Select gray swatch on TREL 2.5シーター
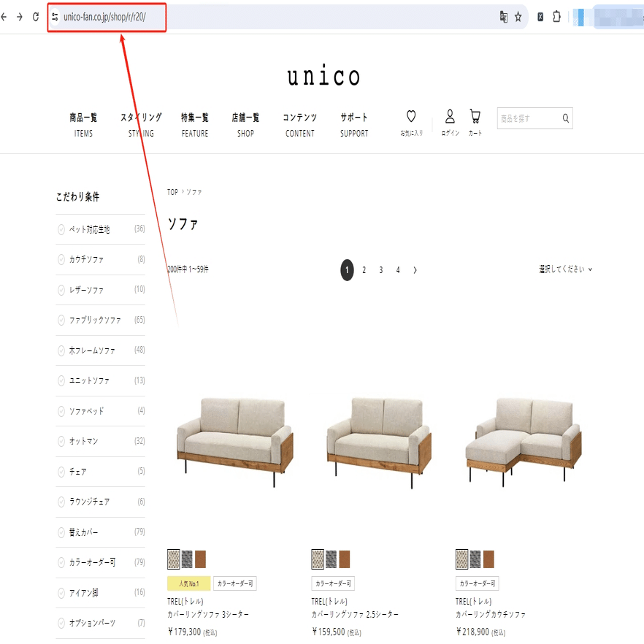Viewport: 644px width, 644px height. coord(331,559)
